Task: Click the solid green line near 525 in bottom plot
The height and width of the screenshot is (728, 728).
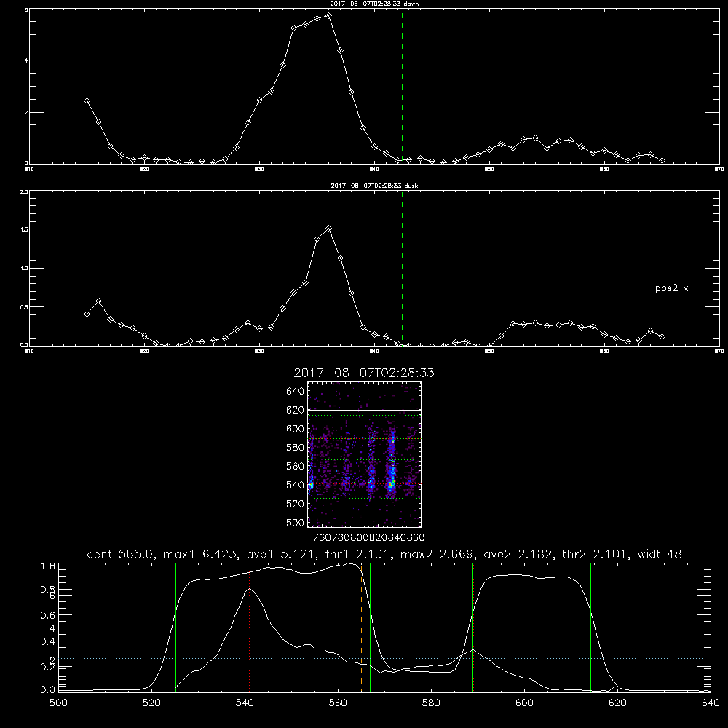Action: click(175, 628)
